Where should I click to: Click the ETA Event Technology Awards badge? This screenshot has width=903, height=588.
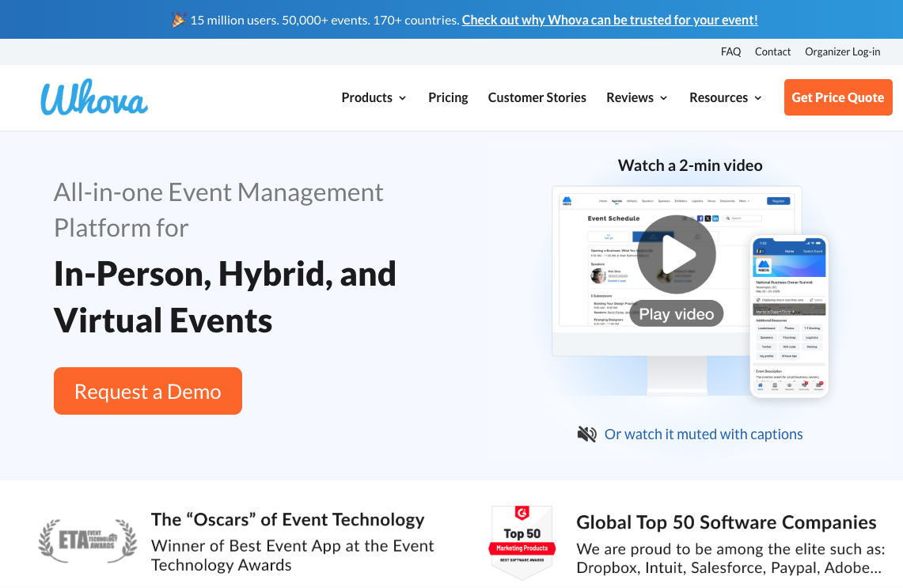coord(88,541)
